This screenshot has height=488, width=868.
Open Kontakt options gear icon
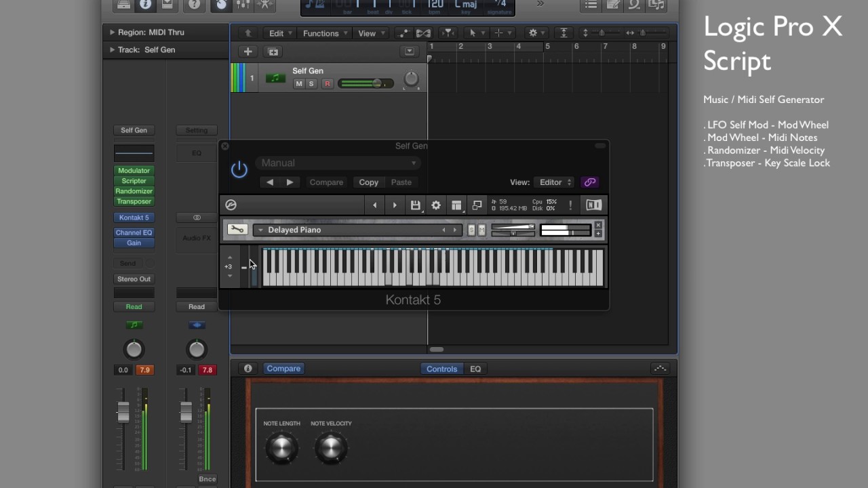point(436,205)
